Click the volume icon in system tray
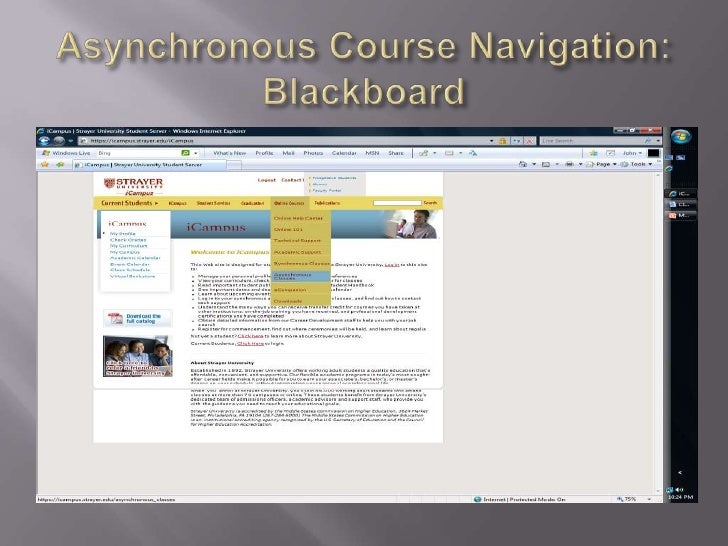This screenshot has height=546, width=728. pyautogui.click(x=680, y=489)
